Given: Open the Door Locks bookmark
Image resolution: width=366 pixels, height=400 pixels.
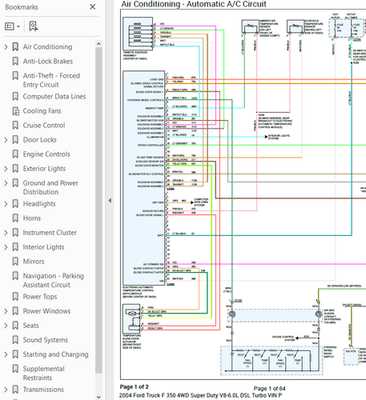Looking at the screenshot, I should (x=39, y=140).
